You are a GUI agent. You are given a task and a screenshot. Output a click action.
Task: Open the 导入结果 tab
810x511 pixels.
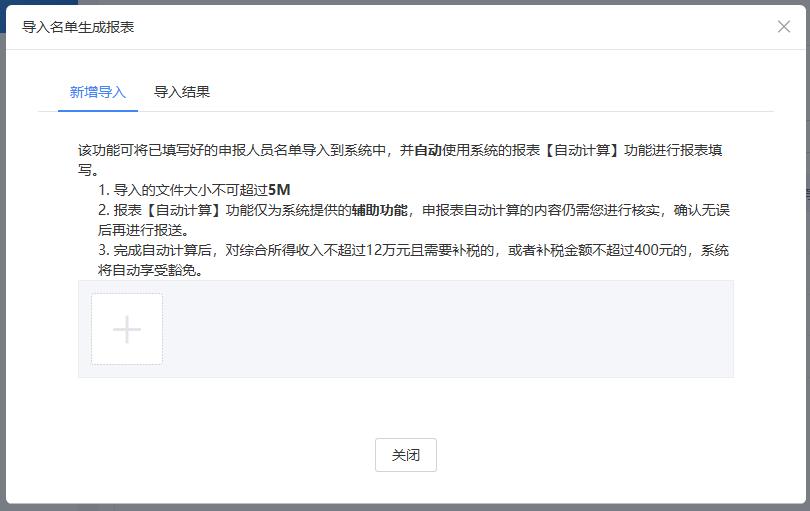click(x=182, y=92)
